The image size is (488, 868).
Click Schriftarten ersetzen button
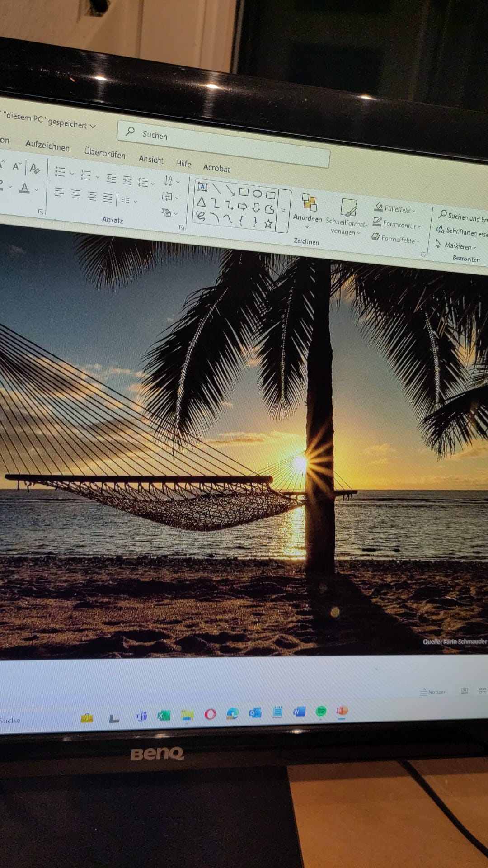click(x=462, y=231)
